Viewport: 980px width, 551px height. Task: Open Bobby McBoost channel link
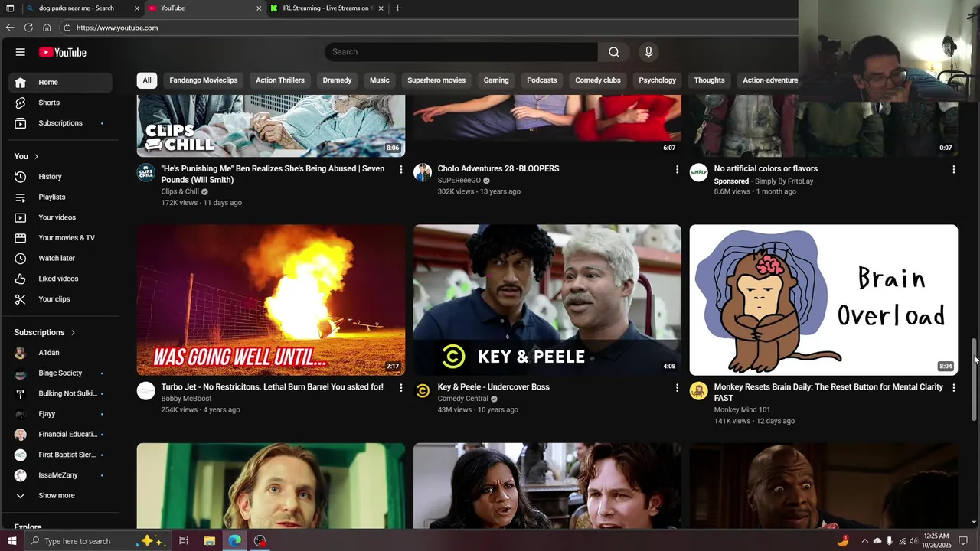pos(186,399)
